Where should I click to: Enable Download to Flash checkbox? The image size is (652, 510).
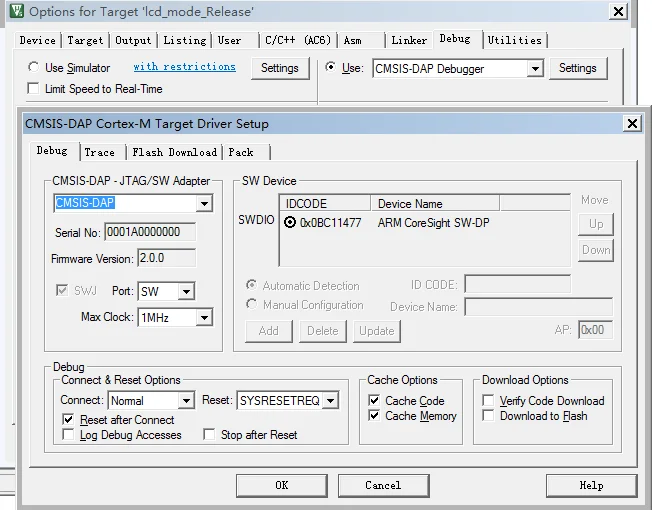488,415
